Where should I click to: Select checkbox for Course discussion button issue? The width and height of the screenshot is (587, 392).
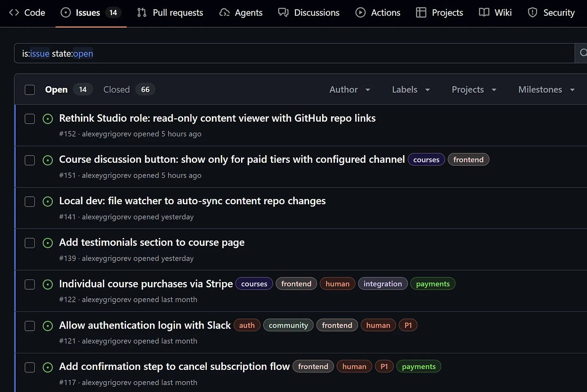pyautogui.click(x=30, y=160)
